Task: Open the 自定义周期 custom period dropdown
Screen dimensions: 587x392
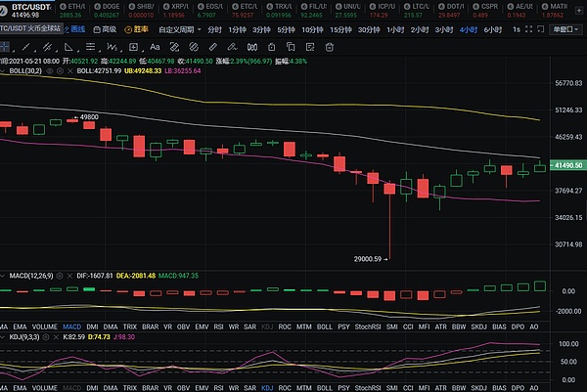Action: 178,29
